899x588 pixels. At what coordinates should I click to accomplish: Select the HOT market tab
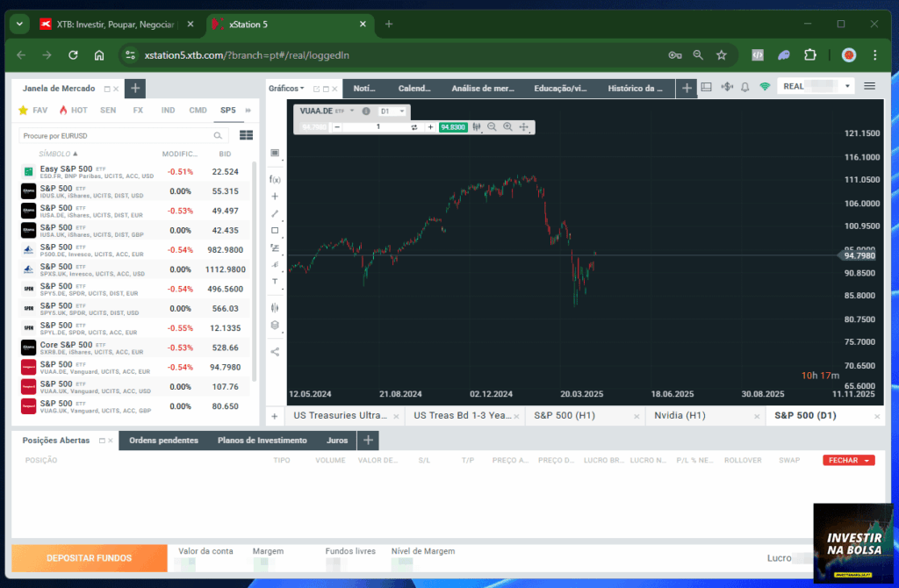(x=73, y=110)
